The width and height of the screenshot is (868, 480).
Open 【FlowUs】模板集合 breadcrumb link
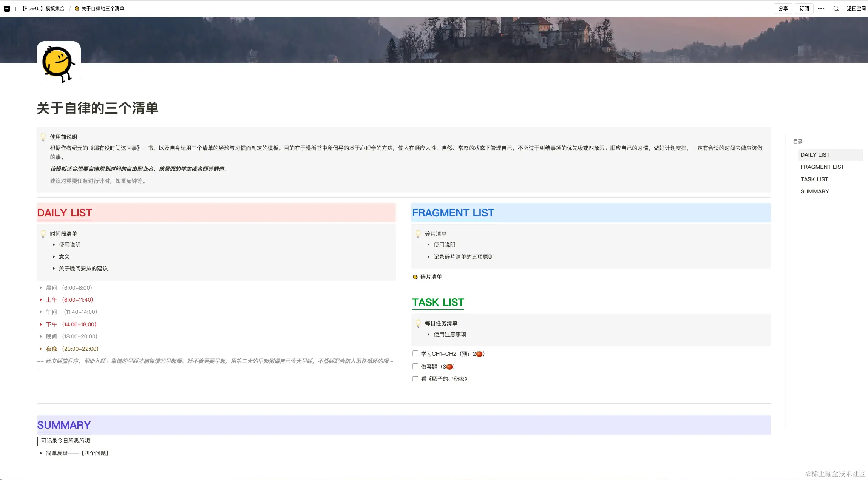click(43, 8)
